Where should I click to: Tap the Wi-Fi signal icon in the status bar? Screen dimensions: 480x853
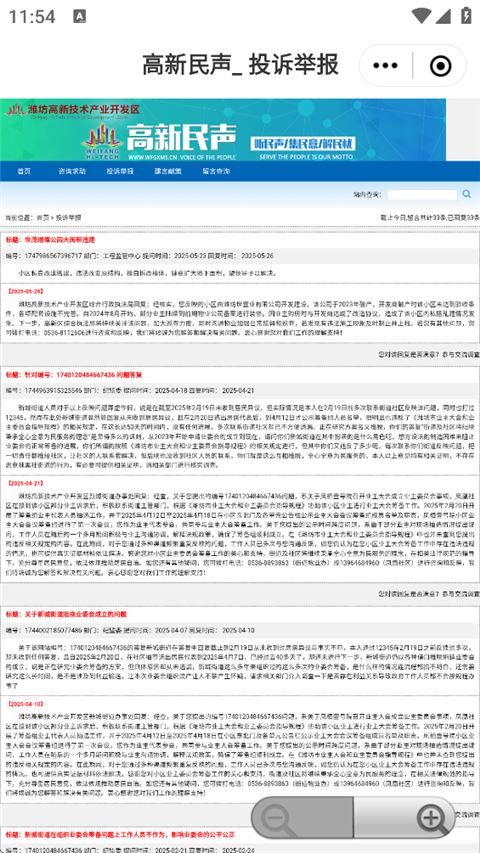pos(421,16)
